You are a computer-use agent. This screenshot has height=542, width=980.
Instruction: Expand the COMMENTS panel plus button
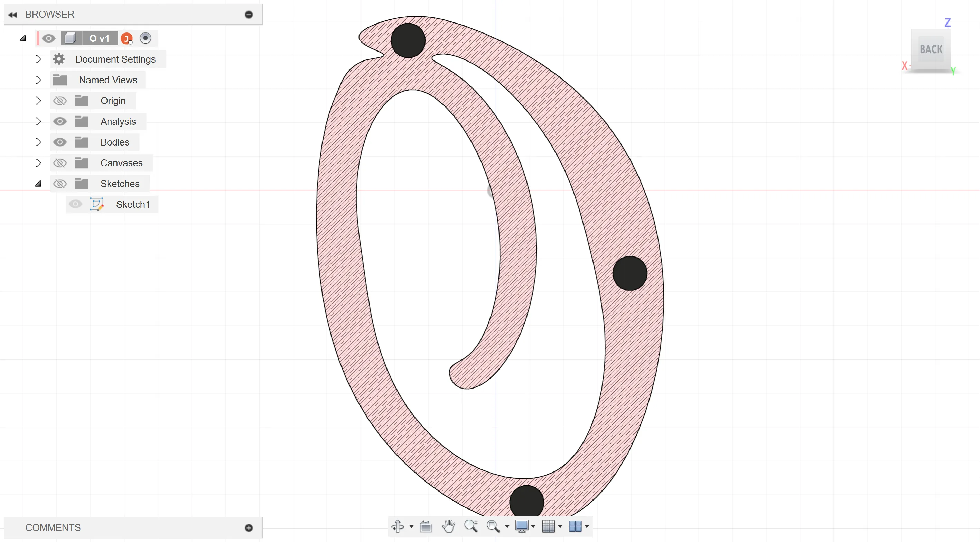pyautogui.click(x=249, y=527)
